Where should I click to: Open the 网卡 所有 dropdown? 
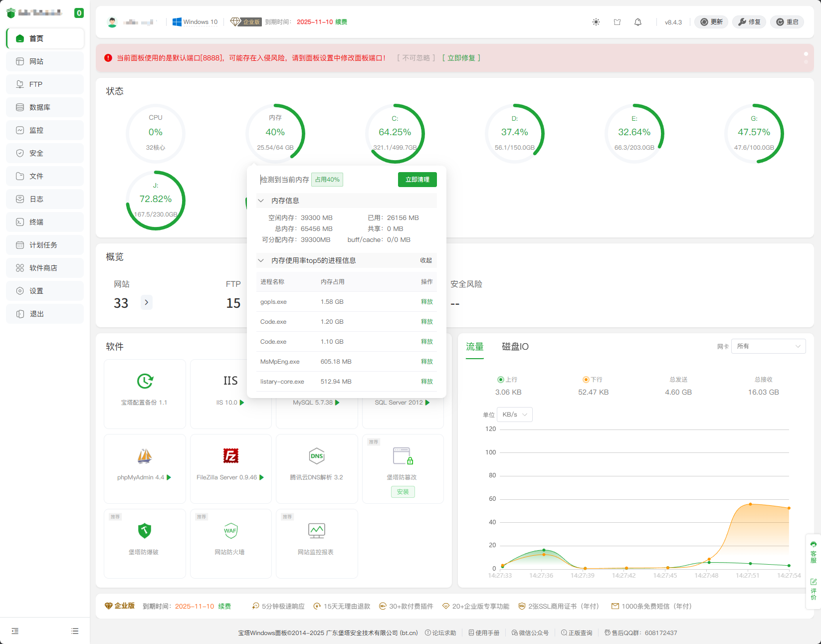point(768,346)
